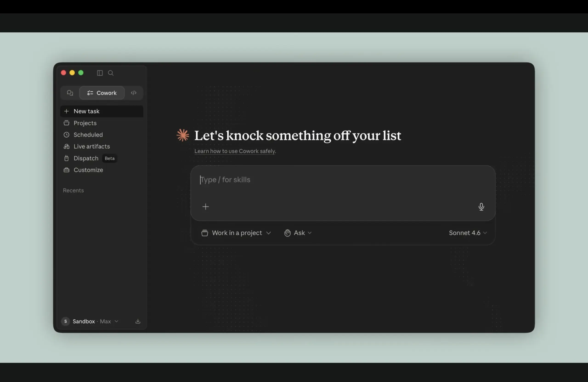Select the Cowork tab
588x382 pixels.
(102, 93)
